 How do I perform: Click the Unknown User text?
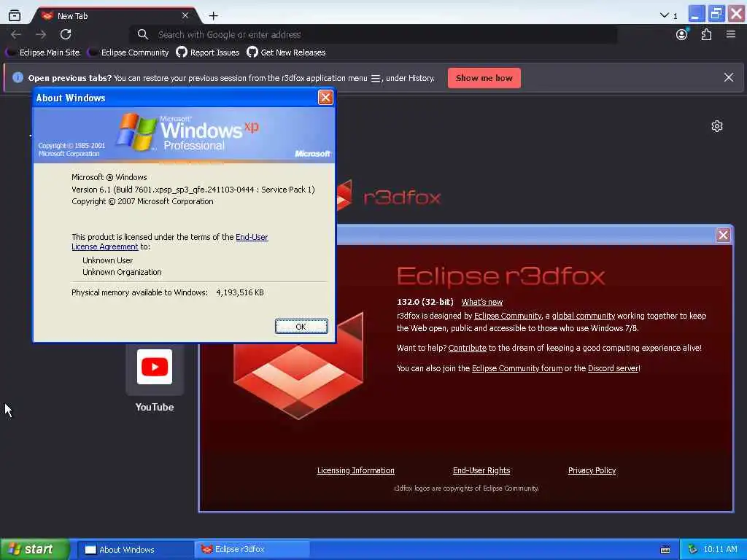[108, 260]
